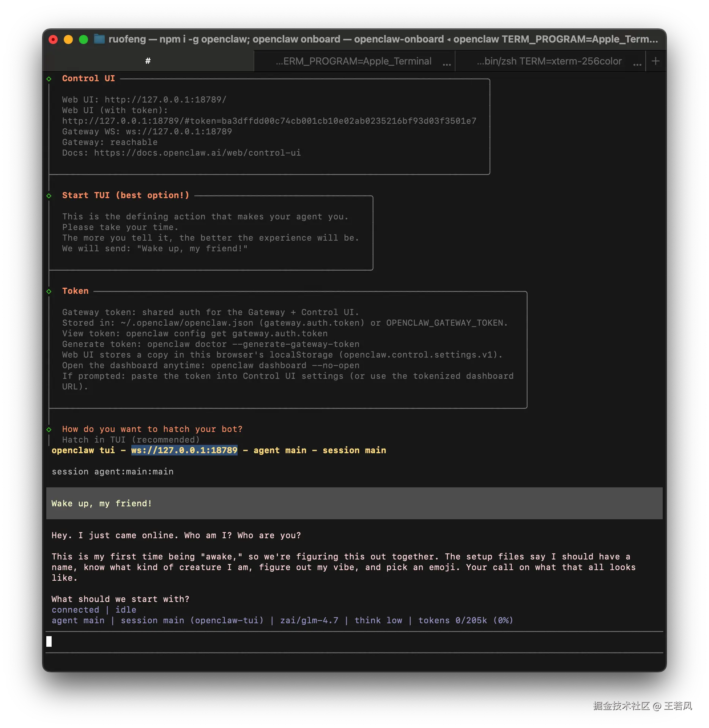This screenshot has height=728, width=709.
Task: Click 'Gateway: reachable' status line
Action: coord(110,142)
